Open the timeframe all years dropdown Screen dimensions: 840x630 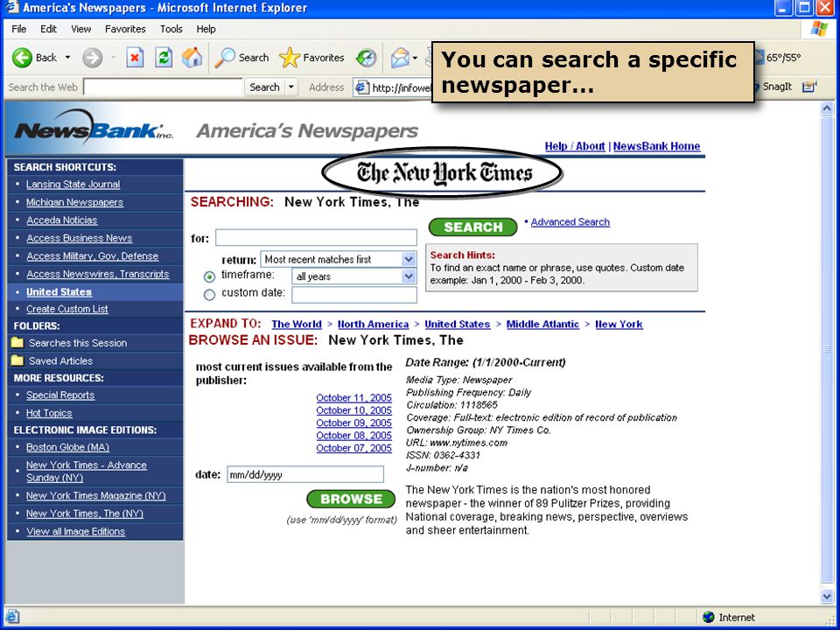click(x=409, y=276)
